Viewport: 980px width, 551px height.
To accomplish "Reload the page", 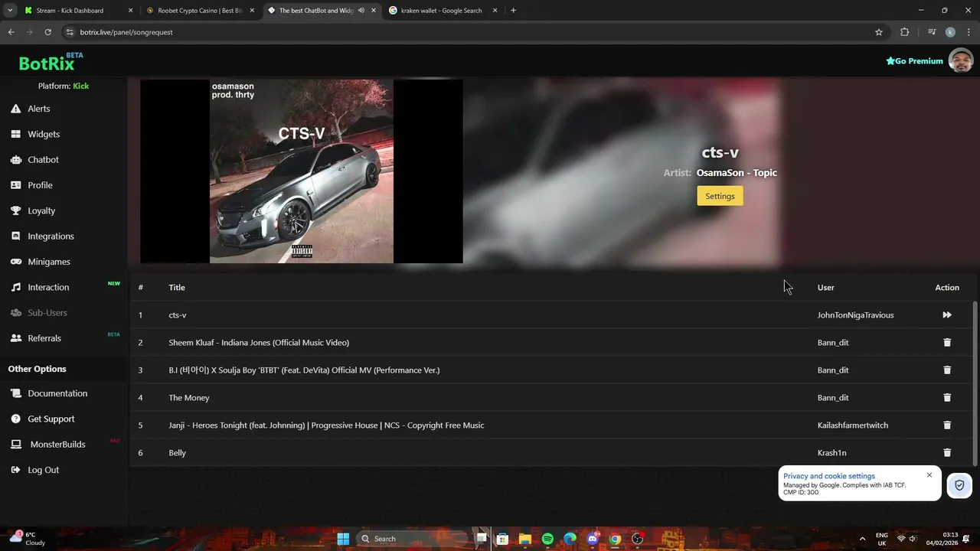I will [47, 32].
